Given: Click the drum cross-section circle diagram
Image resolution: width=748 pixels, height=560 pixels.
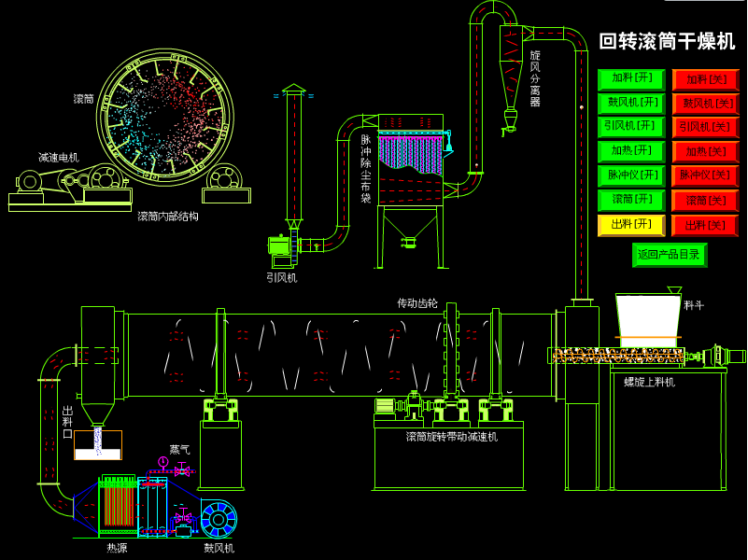Looking at the screenshot, I should 165,117.
